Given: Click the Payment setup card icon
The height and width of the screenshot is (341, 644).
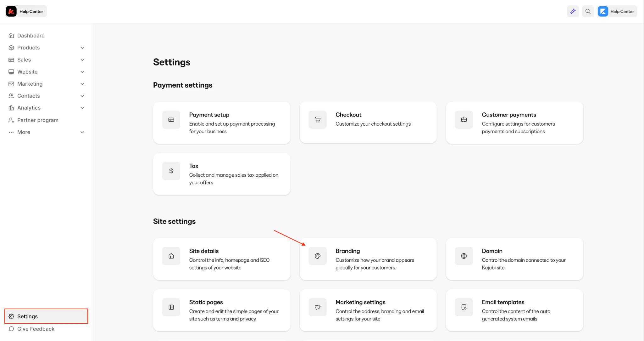Looking at the screenshot, I should (171, 120).
